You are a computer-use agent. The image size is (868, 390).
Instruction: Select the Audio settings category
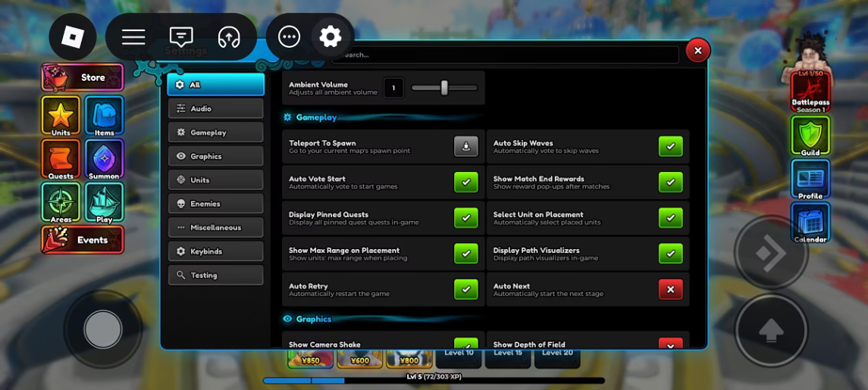point(216,108)
